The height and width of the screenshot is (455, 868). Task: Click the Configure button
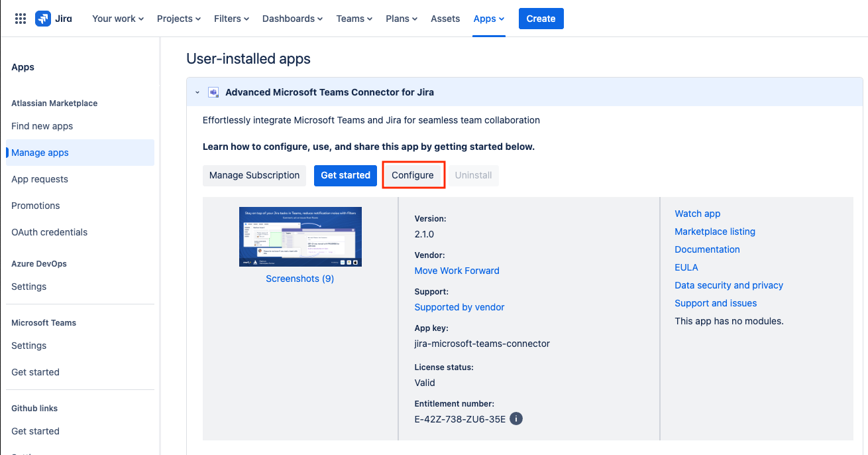click(x=413, y=175)
